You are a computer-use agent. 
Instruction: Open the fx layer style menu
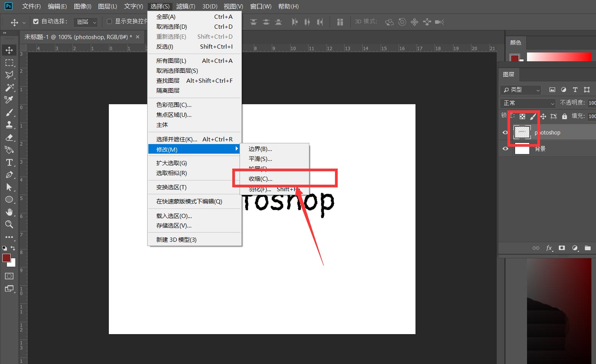tap(549, 248)
